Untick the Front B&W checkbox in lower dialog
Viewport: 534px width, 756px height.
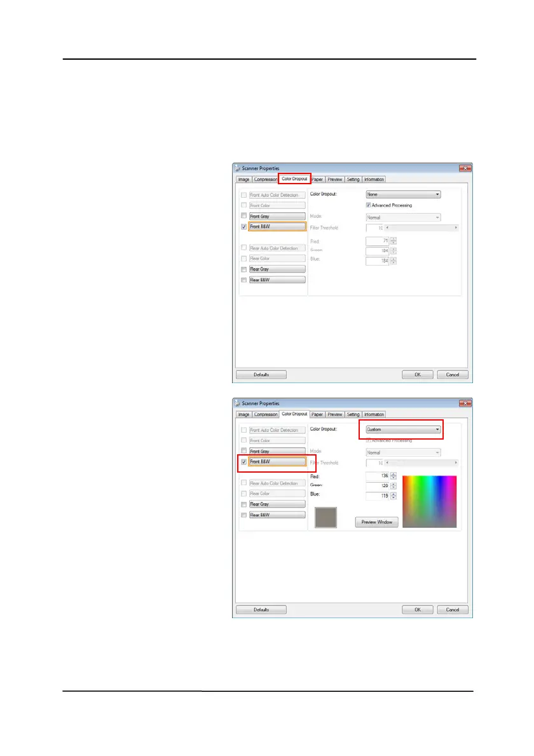[243, 461]
